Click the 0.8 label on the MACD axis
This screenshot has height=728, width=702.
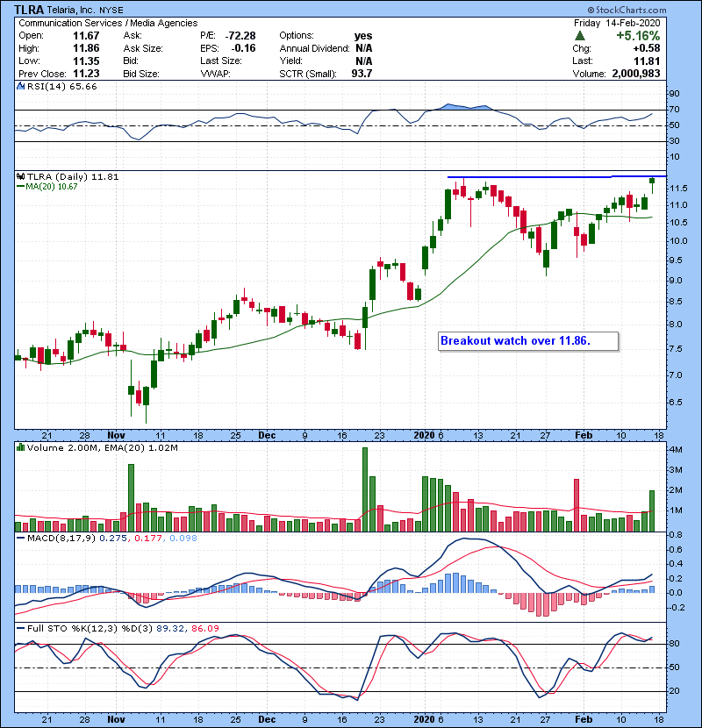point(676,535)
